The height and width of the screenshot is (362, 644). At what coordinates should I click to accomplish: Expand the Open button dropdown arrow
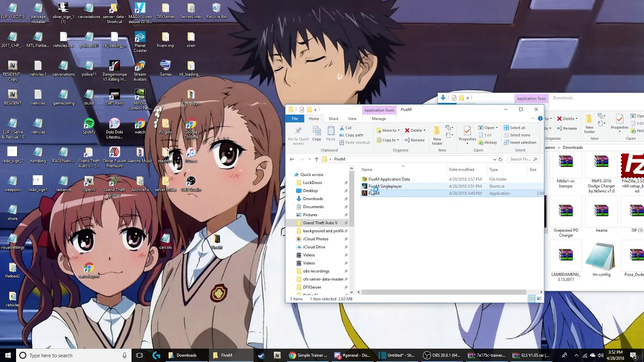click(497, 128)
